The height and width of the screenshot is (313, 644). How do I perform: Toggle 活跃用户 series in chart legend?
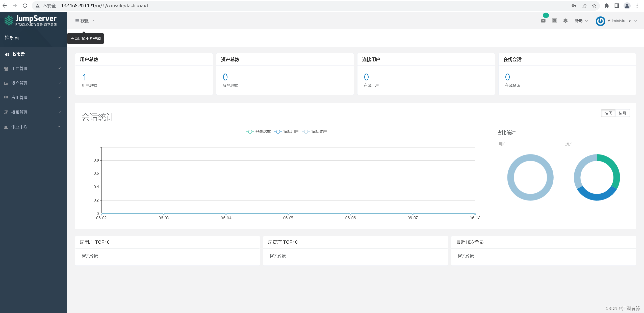287,131
